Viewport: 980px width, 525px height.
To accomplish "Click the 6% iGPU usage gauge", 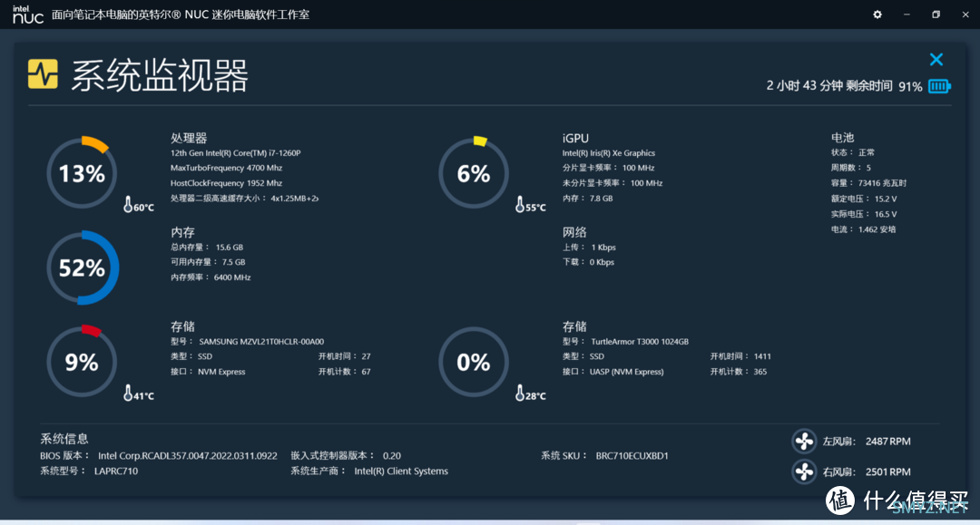I will 474,173.
